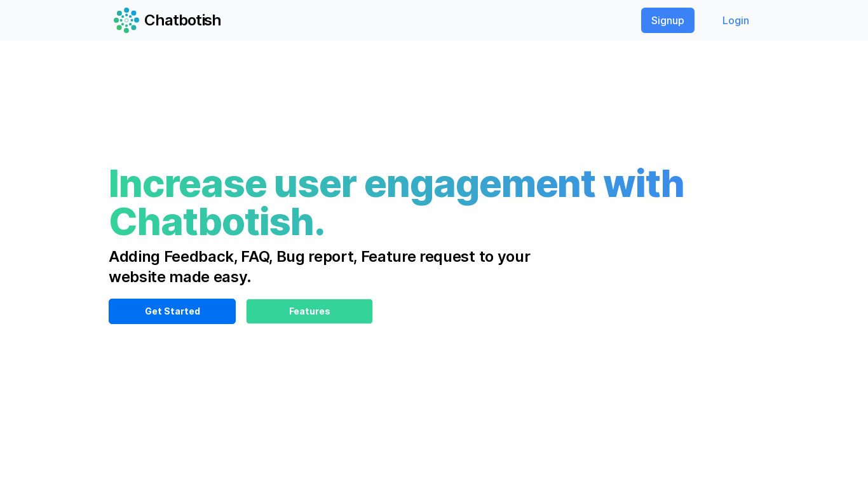Image resolution: width=868 pixels, height=488 pixels.
Task: Click the word "your" in the subheading
Action: tap(514, 257)
